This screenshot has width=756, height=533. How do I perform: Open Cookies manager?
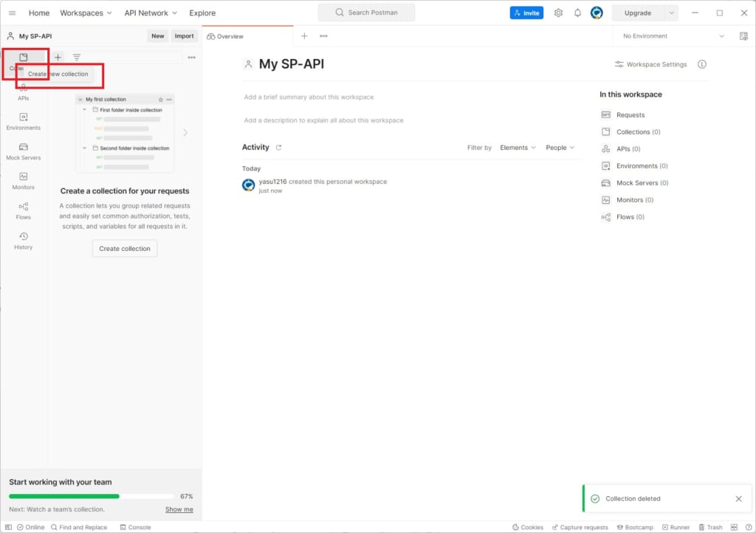527,527
